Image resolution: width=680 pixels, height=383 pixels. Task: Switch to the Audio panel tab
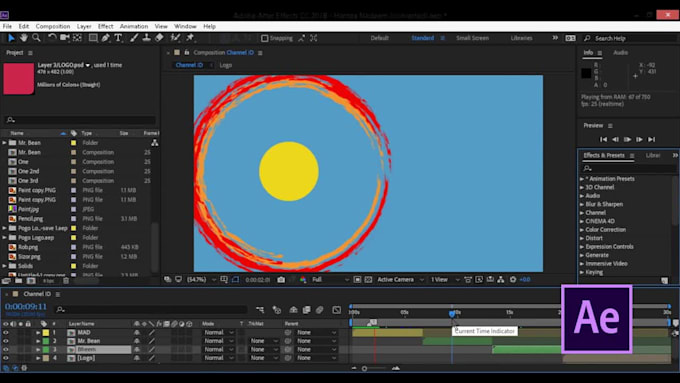(621, 52)
